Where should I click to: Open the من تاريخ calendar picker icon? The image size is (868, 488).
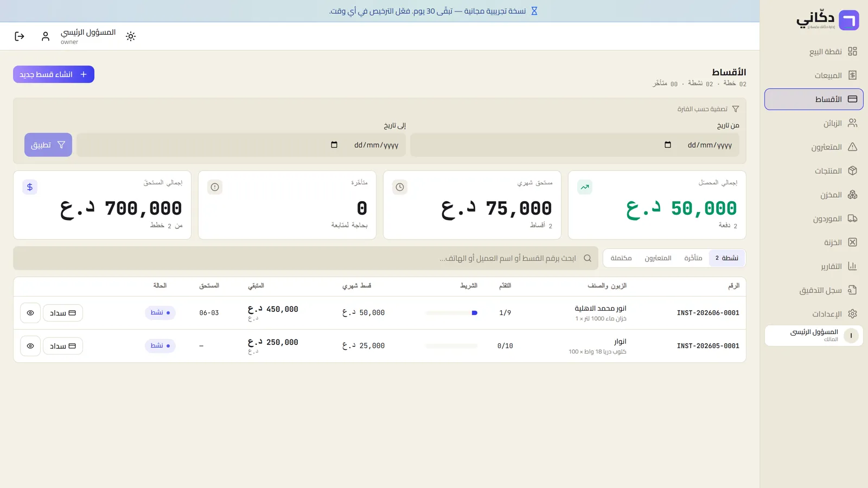tap(668, 145)
